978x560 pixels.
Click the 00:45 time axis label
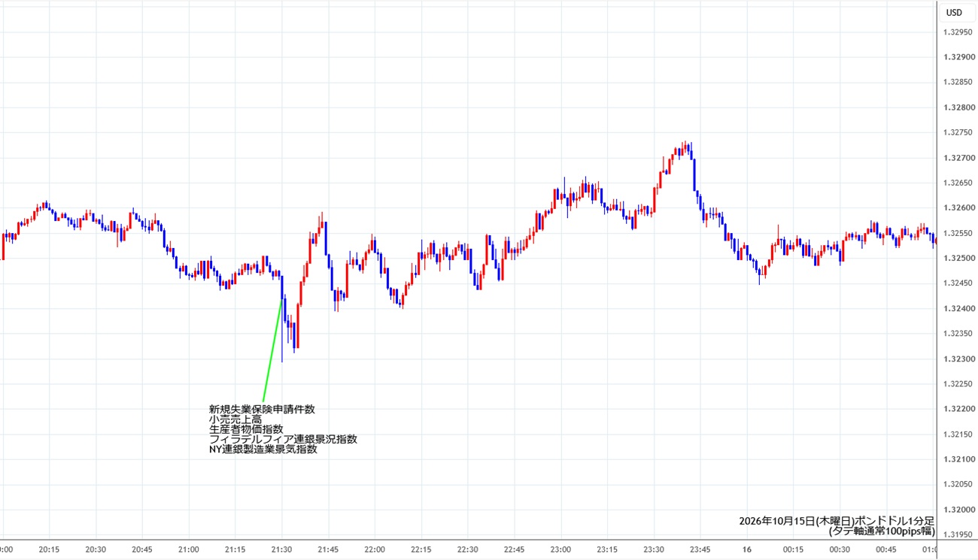coord(887,549)
